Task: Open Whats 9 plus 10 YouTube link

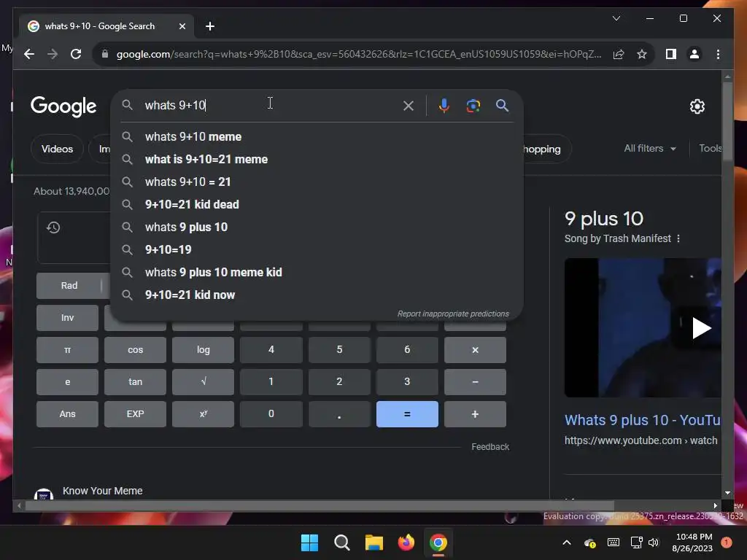Action: [x=642, y=420]
